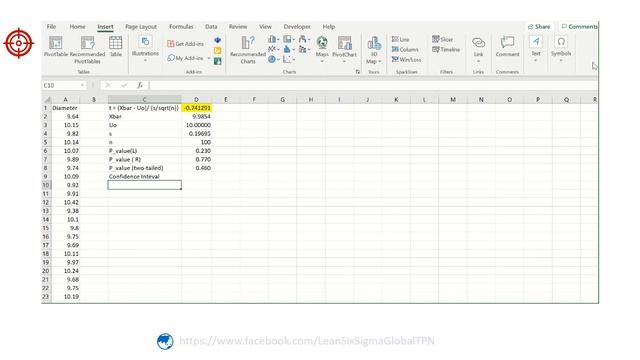Select the 'Confidence Inteval' cell
Viewport: 640px width, 360px height.
click(144, 177)
